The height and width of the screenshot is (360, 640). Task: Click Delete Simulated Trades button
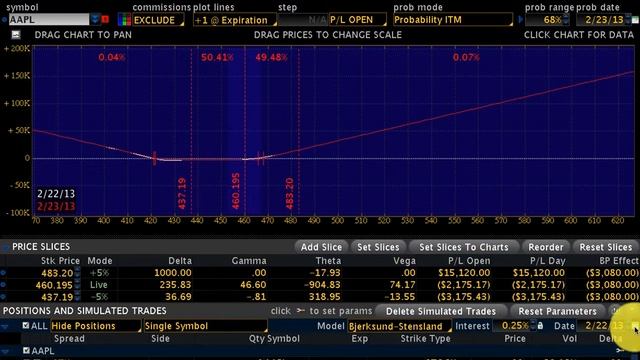coord(441,311)
